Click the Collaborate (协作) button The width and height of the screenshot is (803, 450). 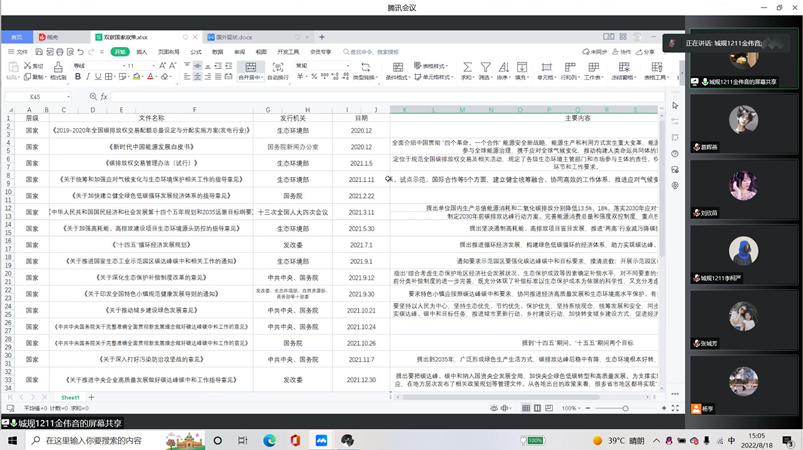pos(621,52)
